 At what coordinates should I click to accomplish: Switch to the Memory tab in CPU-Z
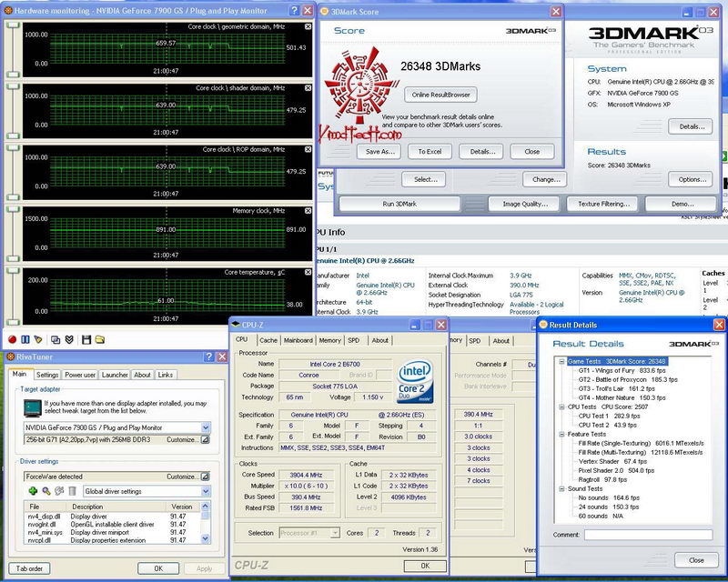[x=330, y=340]
